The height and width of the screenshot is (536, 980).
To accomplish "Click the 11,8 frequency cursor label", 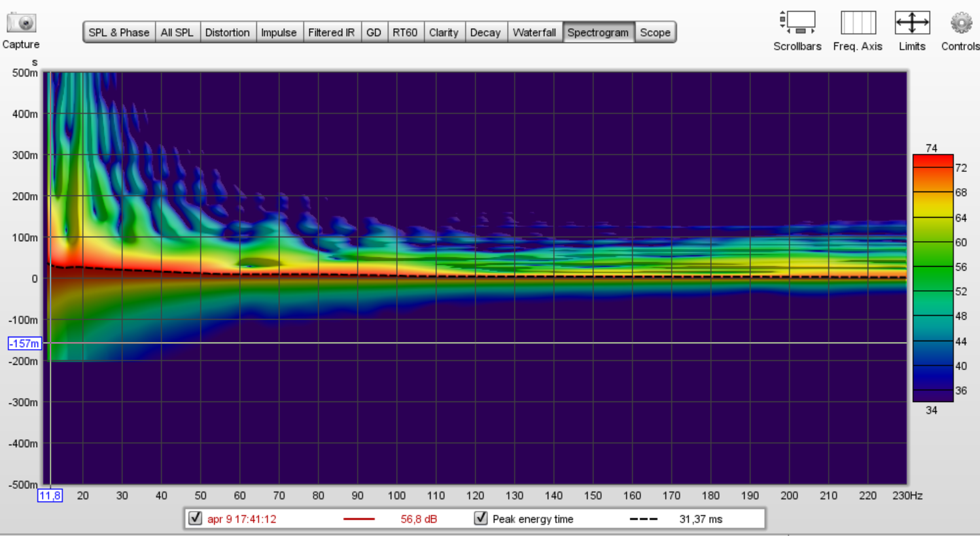I will [x=50, y=495].
